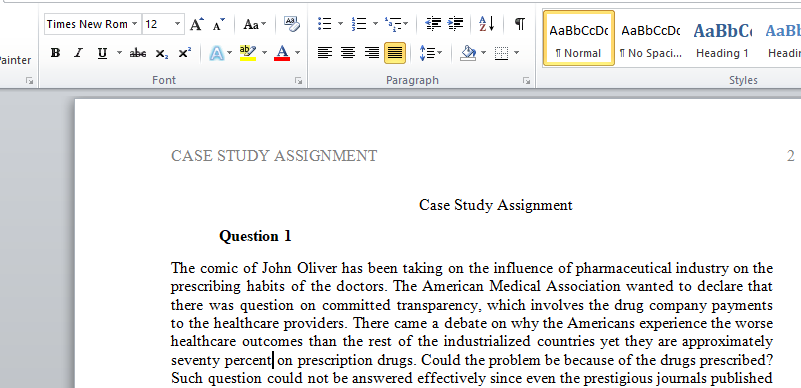
Task: Align text left
Action: click(325, 53)
